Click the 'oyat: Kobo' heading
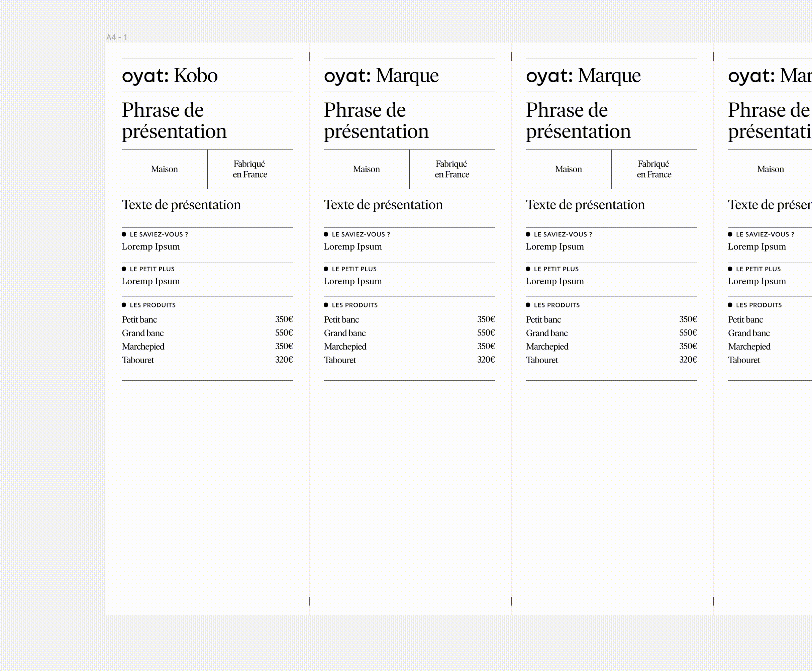Image resolution: width=812 pixels, height=671 pixels. (170, 75)
